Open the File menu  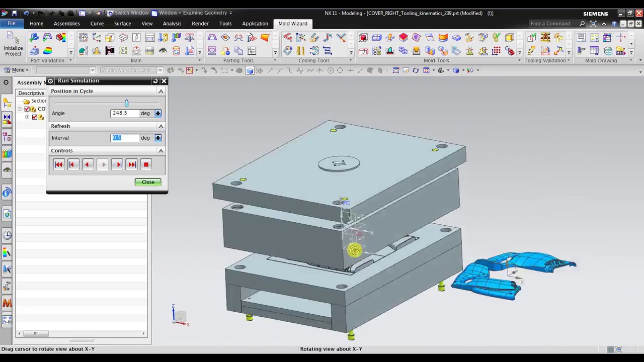pyautogui.click(x=11, y=24)
